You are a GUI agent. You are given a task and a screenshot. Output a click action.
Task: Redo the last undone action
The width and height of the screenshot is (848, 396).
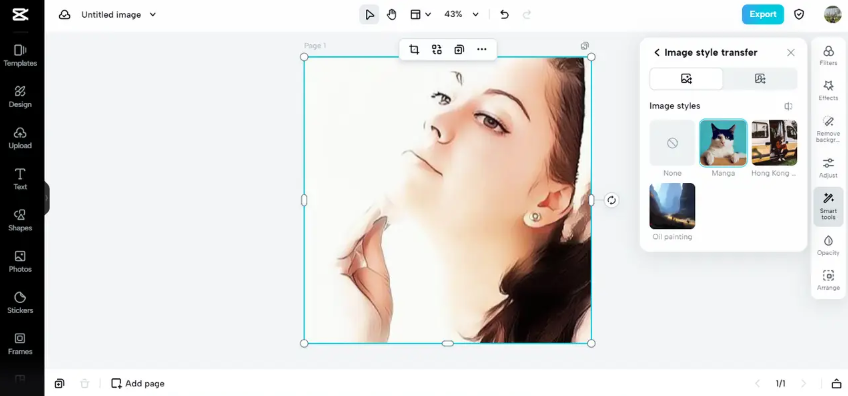527,15
